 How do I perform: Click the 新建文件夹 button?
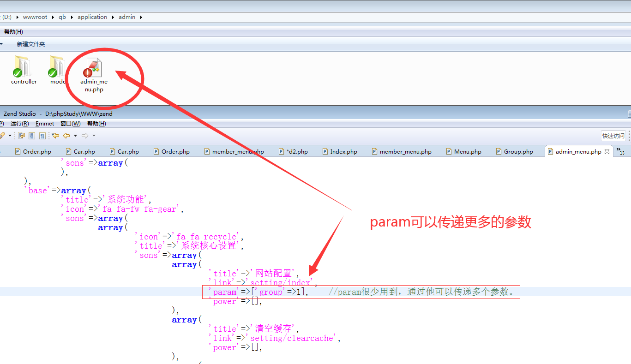(31, 44)
